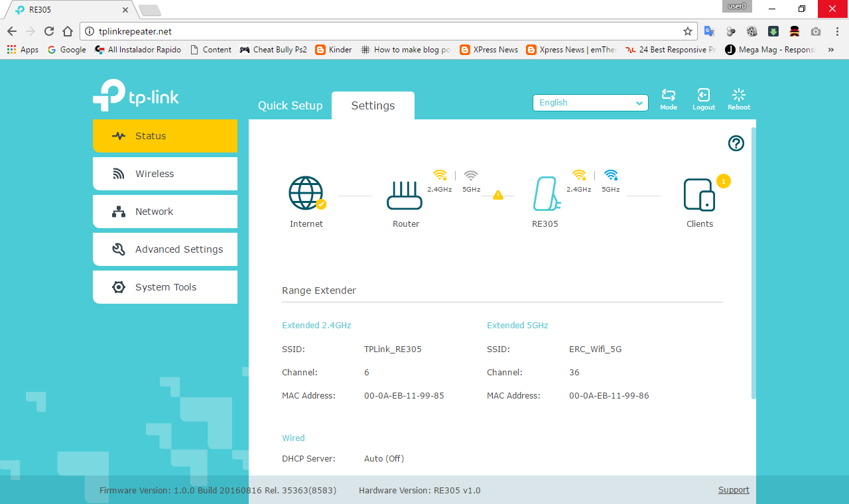Click the RE305 browser tab
Image resolution: width=849 pixels, height=504 pixels.
(x=71, y=10)
